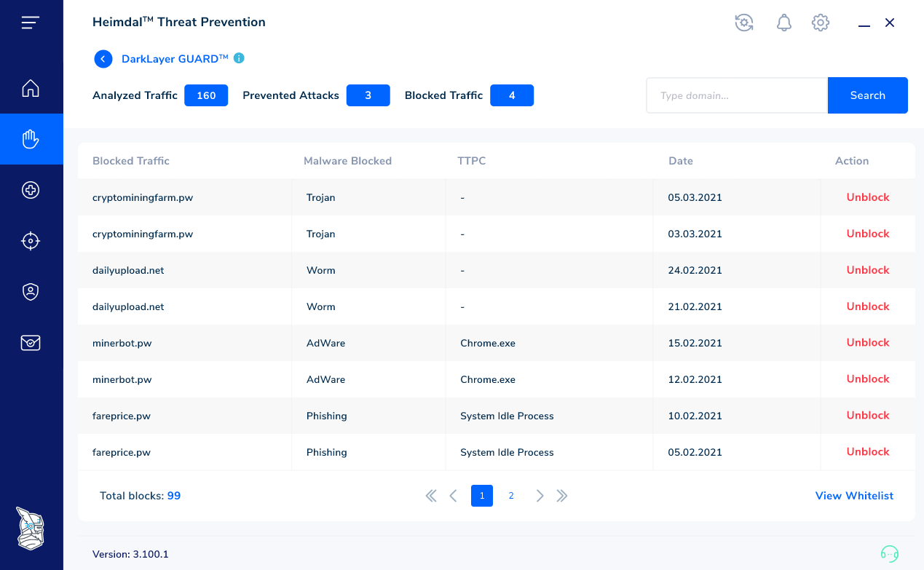924x570 pixels.
Task: Click the Blocked Traffic column header
Action: point(131,161)
